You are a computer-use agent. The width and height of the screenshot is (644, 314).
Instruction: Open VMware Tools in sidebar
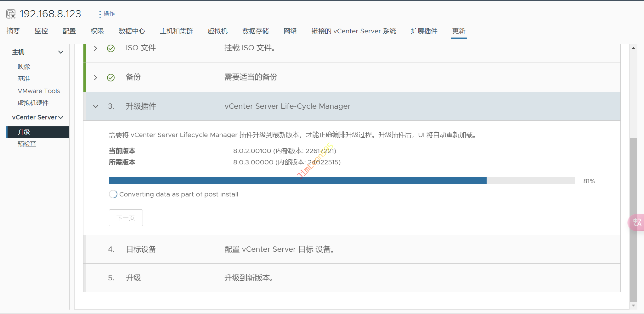pos(39,91)
